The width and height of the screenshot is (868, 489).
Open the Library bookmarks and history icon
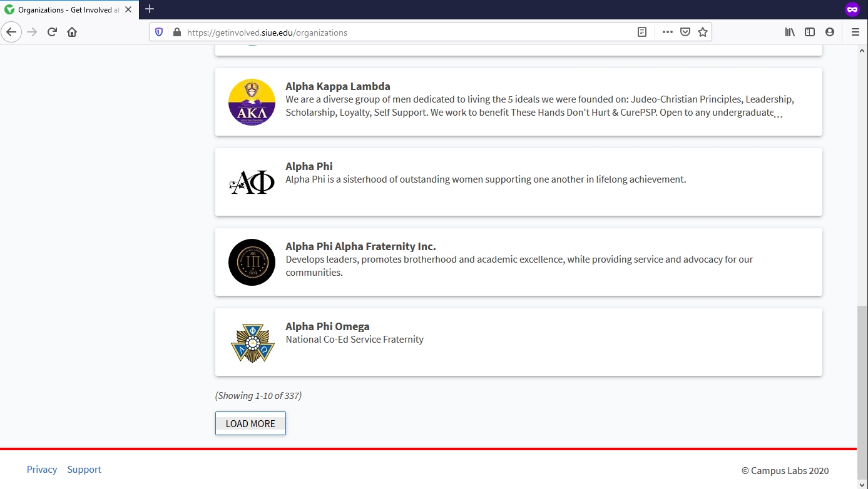pos(790,32)
